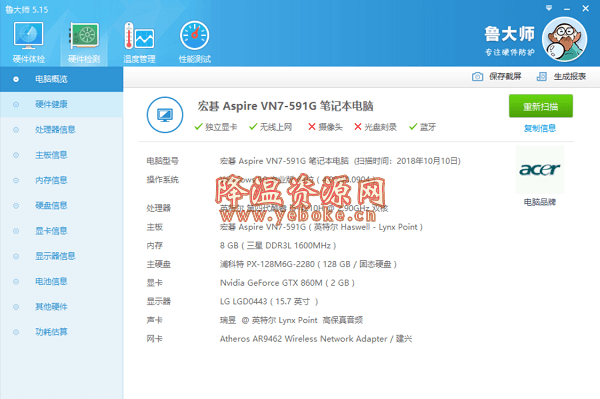Open the title bar dropdown menu arrow
The width and height of the screenshot is (600, 399).
tap(549, 8)
